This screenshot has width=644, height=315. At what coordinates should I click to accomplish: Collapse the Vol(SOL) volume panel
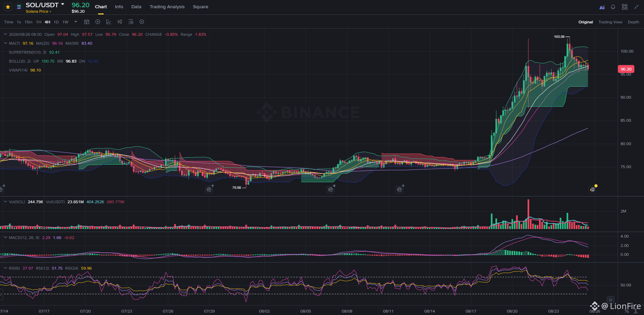tap(6, 202)
